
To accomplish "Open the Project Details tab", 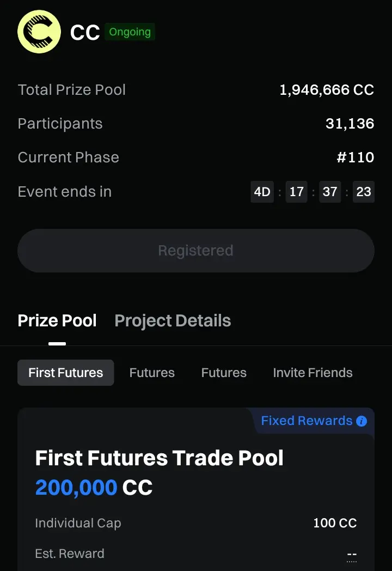I will pyautogui.click(x=173, y=321).
